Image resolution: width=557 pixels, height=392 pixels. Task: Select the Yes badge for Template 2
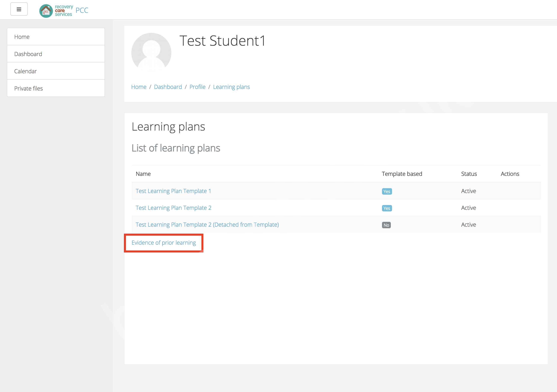(387, 208)
